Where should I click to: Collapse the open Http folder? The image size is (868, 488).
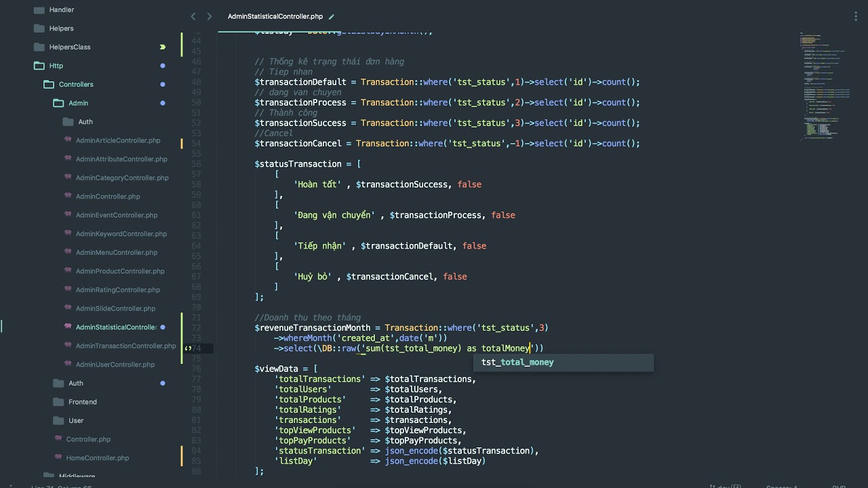point(39,66)
